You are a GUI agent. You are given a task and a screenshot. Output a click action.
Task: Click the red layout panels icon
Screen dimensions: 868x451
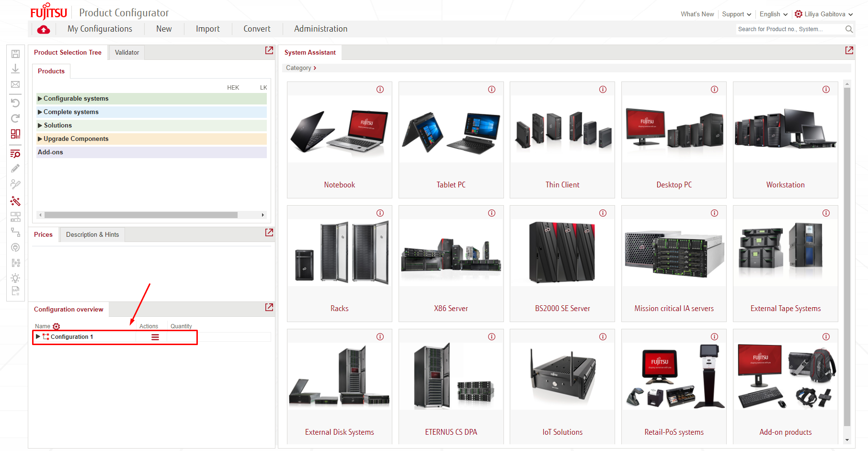(15, 134)
